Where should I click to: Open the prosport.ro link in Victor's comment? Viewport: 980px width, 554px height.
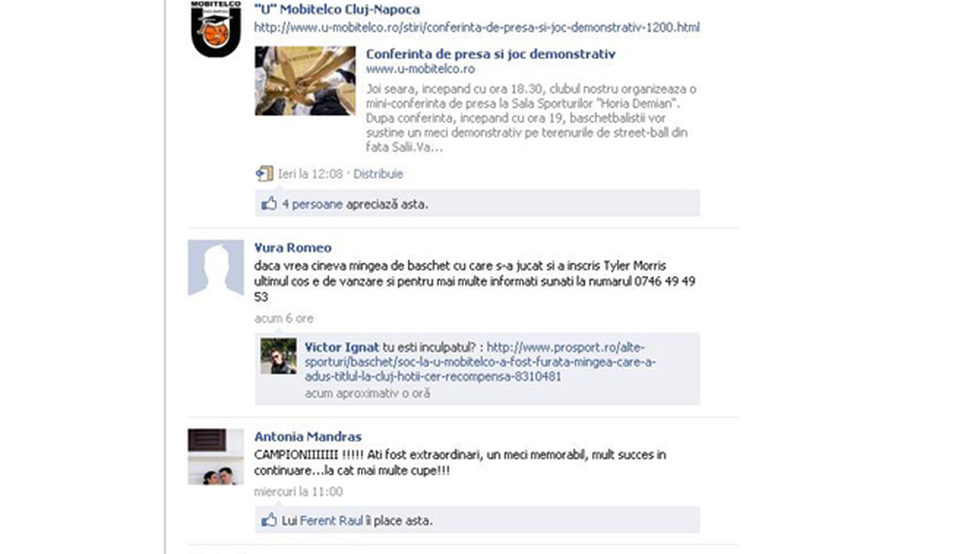tap(482, 362)
